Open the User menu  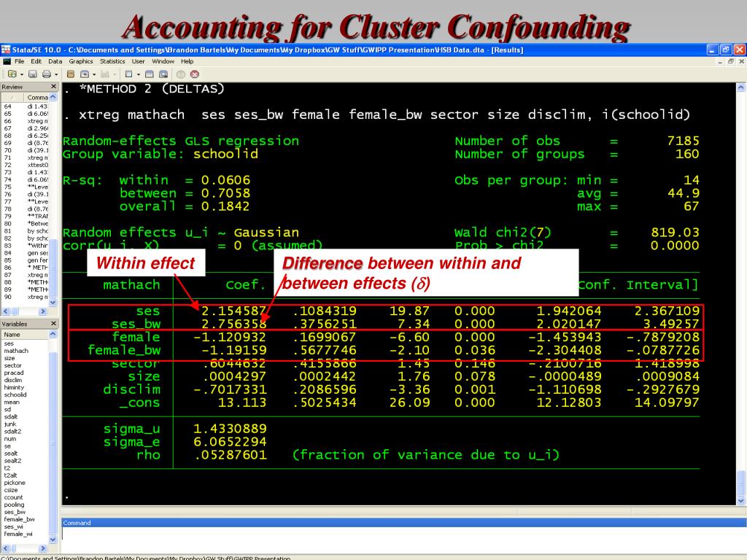coord(139,61)
